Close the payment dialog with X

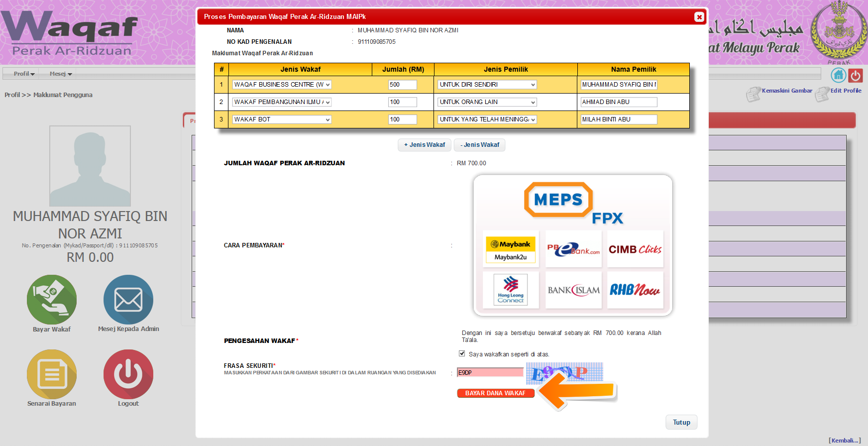point(699,17)
